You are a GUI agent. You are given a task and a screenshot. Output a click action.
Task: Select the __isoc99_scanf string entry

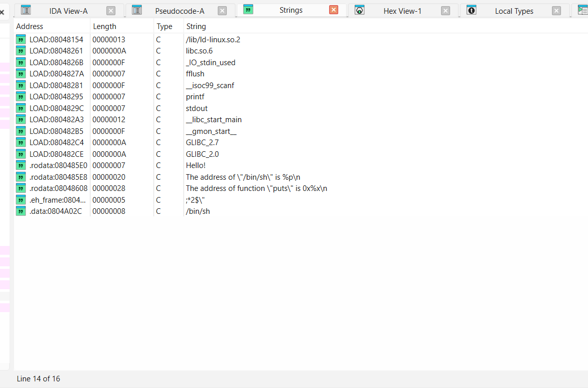(210, 85)
